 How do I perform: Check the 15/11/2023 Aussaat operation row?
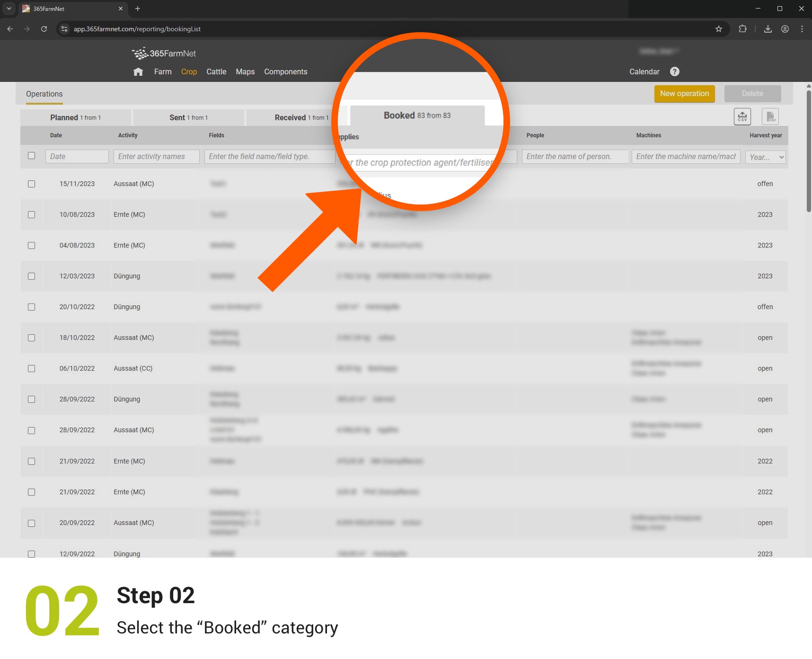(x=32, y=184)
